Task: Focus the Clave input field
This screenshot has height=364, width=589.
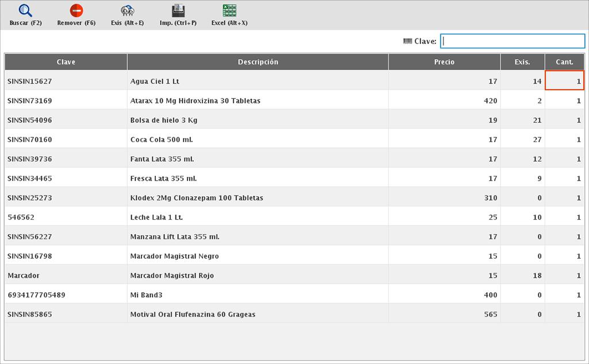Action: pos(512,41)
